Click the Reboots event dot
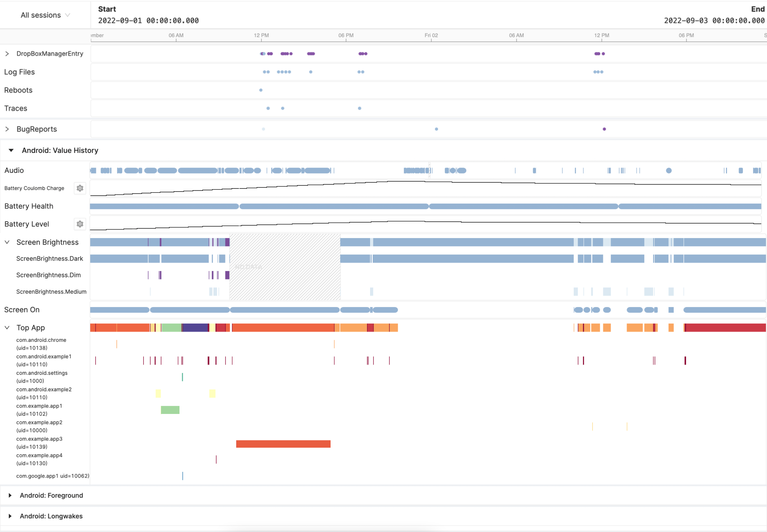767x532 pixels. coord(261,90)
